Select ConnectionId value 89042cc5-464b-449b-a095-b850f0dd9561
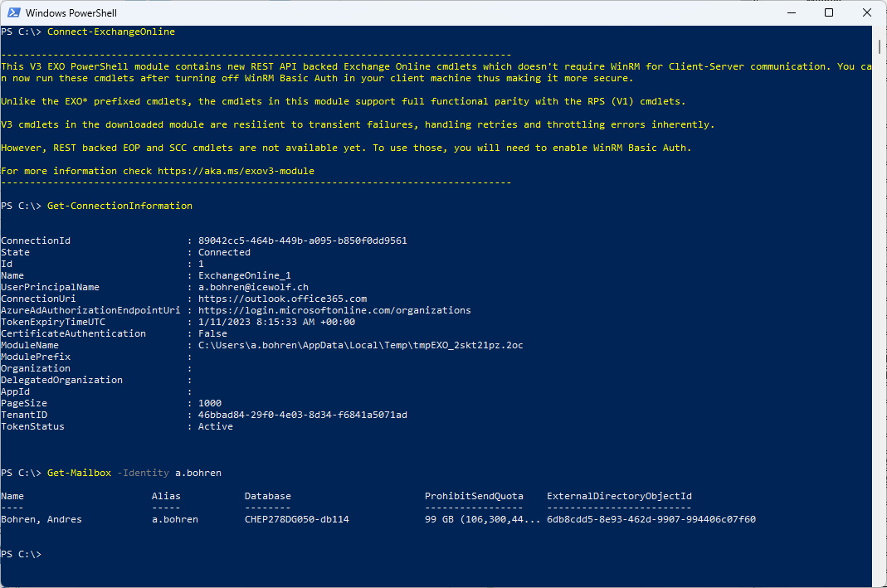Image resolution: width=887 pixels, height=588 pixels. 303,241
